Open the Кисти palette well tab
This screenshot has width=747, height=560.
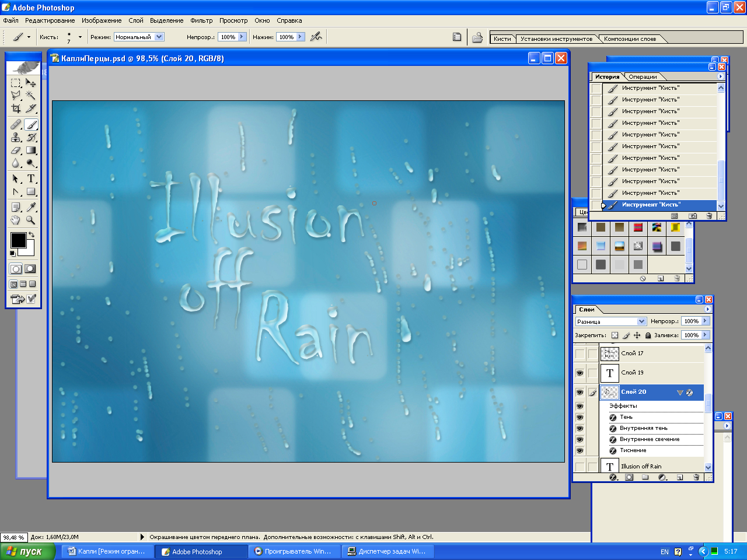[x=502, y=39]
